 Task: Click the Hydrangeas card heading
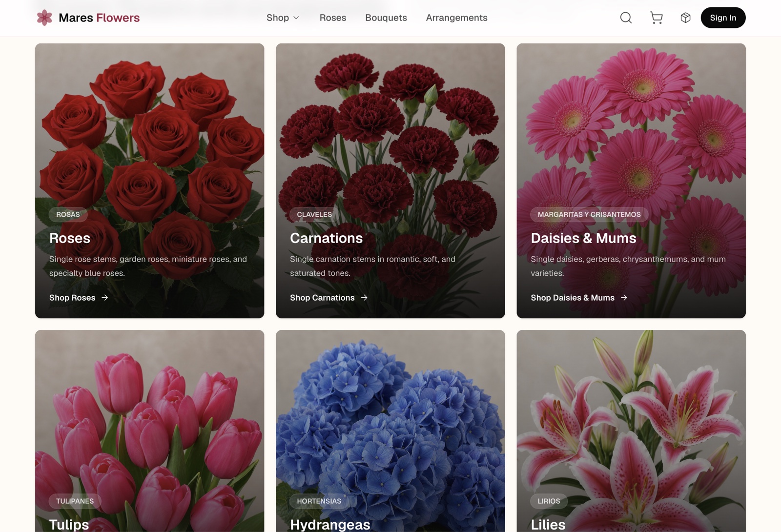tap(330, 525)
